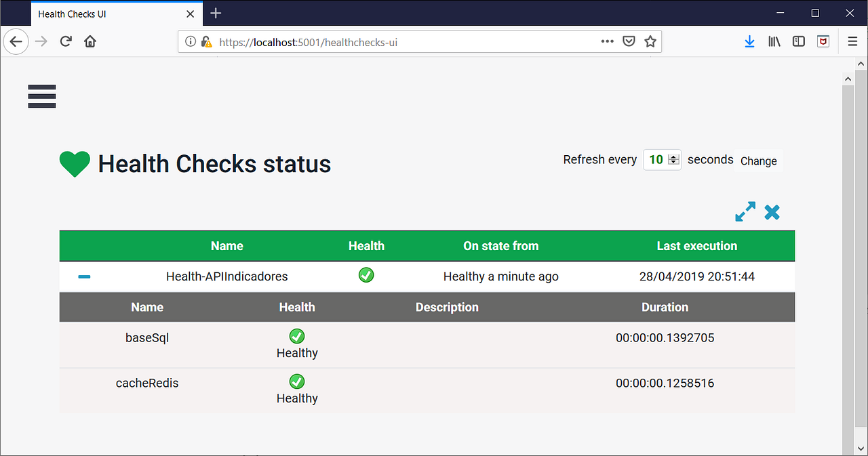The height and width of the screenshot is (456, 868).
Task: Click the healthy status icon for cacheRedis
Action: (296, 381)
